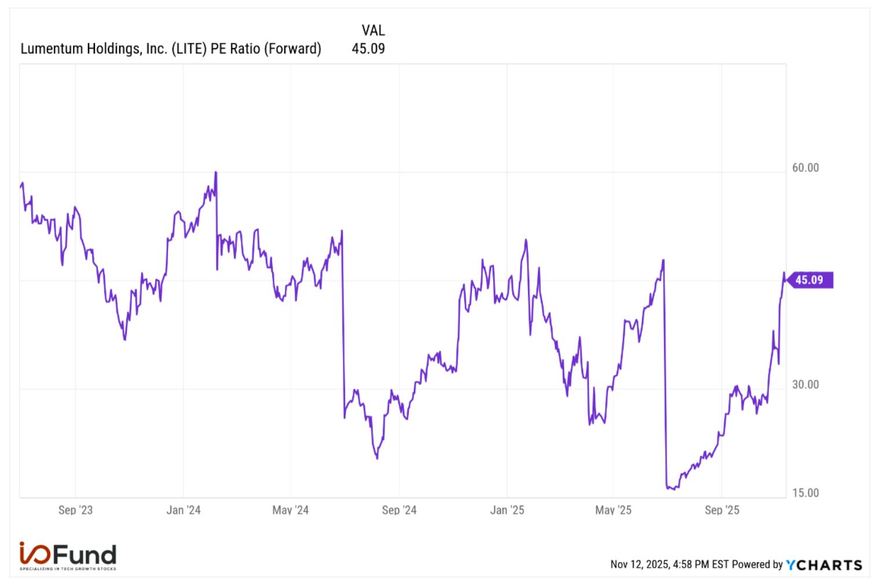Click the line's peak near 60 in early 2024
Screen dimensions: 879x588
(x=216, y=172)
